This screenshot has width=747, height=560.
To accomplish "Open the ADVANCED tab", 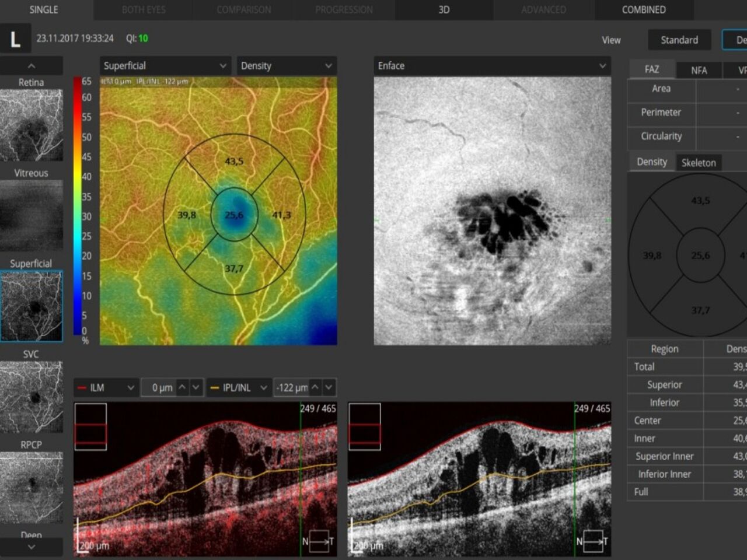I will pos(544,10).
